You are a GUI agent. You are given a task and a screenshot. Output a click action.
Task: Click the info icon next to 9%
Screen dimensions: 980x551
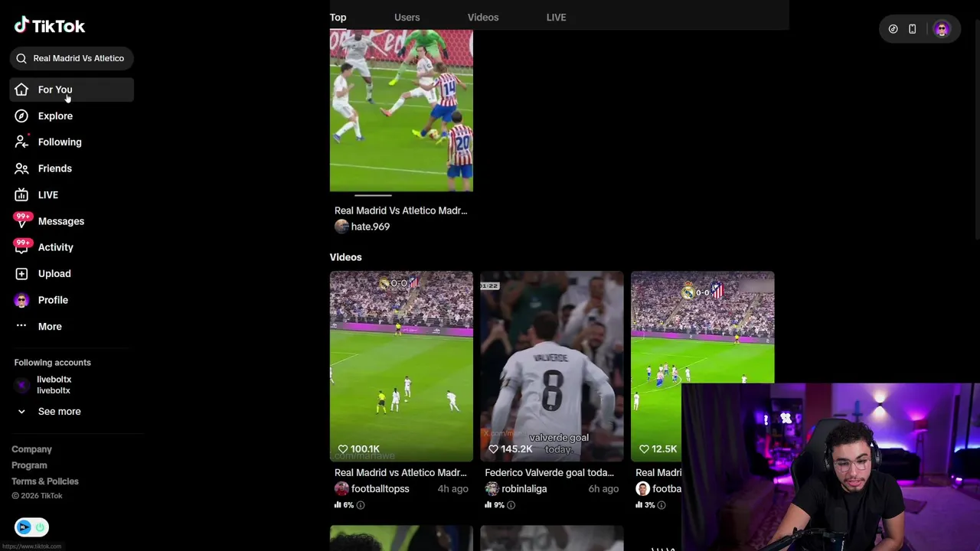coord(511,505)
